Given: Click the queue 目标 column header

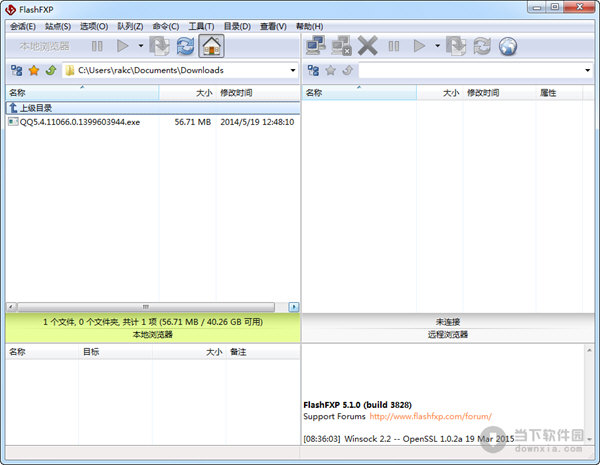Looking at the screenshot, I should click(x=116, y=352).
